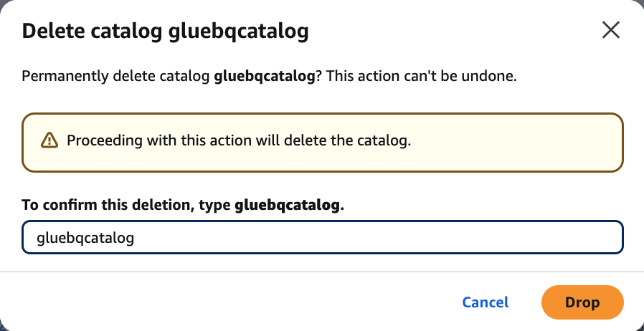Click the divider line above footer buttons
The height and width of the screenshot is (331, 644).
322,272
